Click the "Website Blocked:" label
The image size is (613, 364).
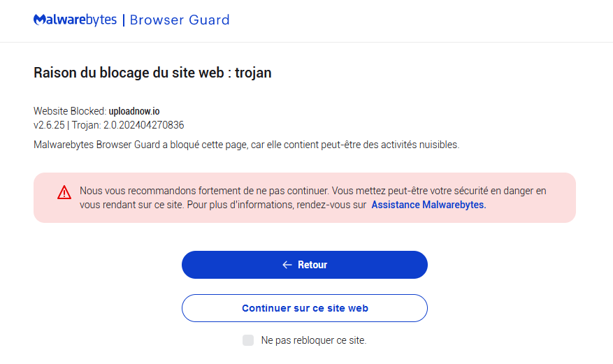click(x=70, y=111)
